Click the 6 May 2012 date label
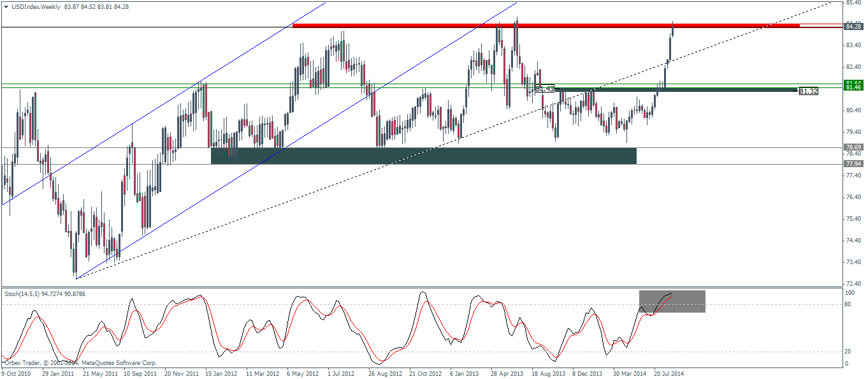The height and width of the screenshot is (379, 868). tap(302, 373)
